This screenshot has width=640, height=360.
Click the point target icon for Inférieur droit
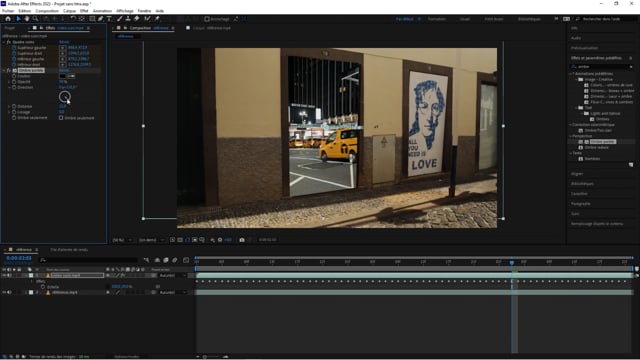[62, 64]
